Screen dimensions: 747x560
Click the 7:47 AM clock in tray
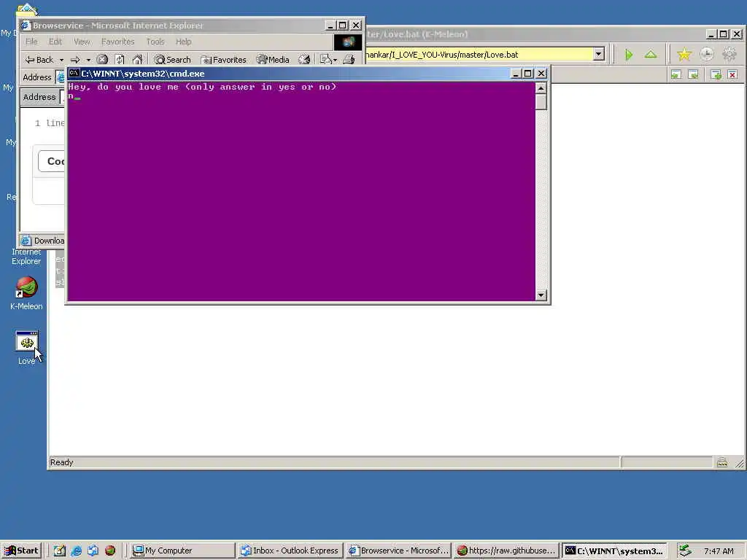[719, 551]
